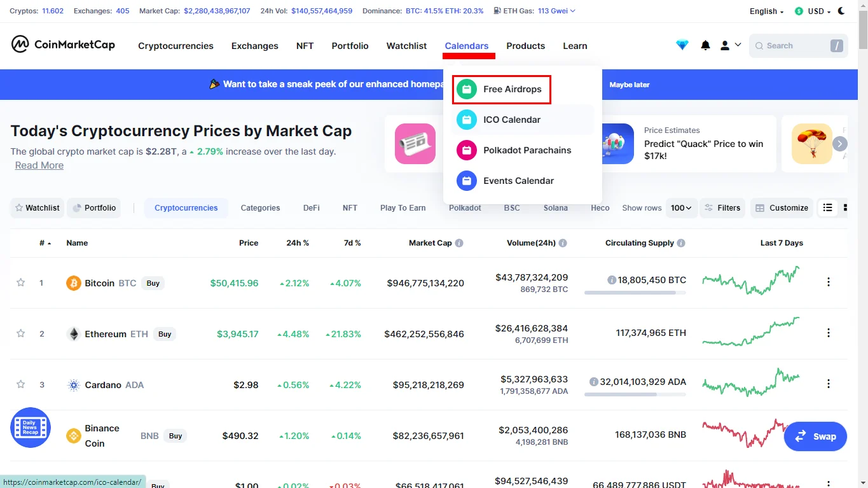Screen dimensions: 868x488
Task: Click the Events Calendar icon
Action: 467,181
